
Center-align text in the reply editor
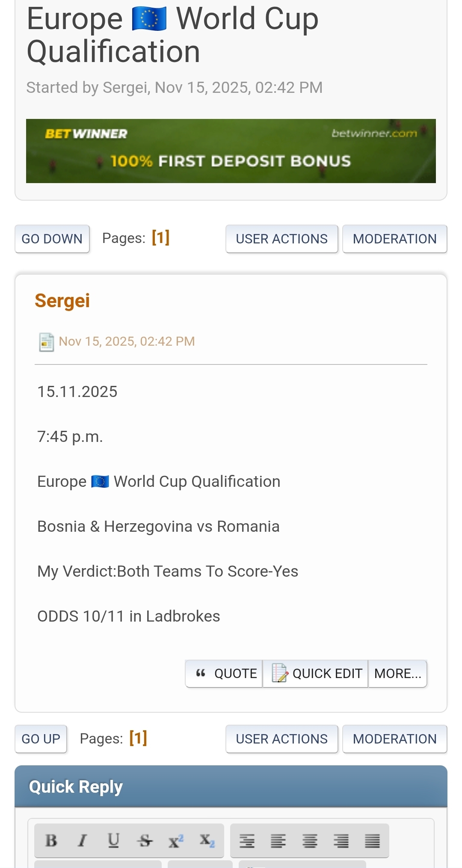310,841
